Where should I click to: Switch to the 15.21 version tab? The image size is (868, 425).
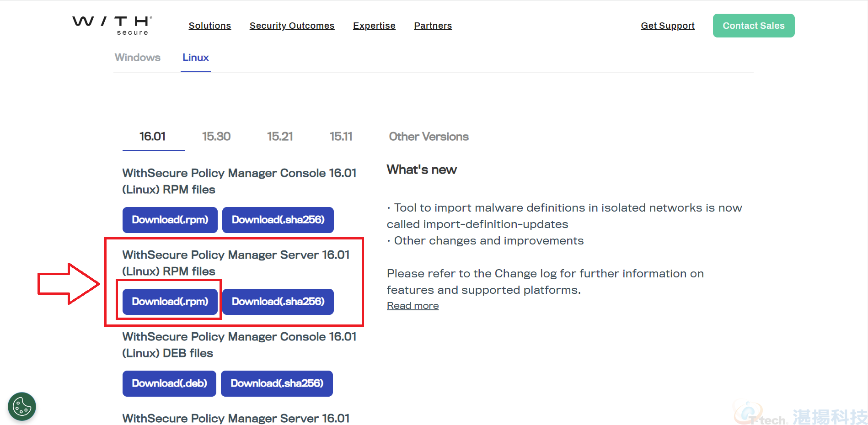tap(280, 137)
